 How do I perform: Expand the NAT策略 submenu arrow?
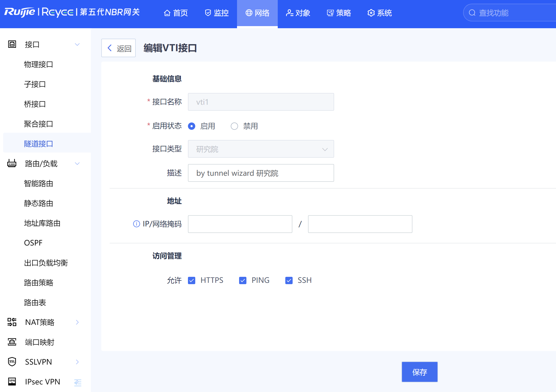tap(77, 322)
